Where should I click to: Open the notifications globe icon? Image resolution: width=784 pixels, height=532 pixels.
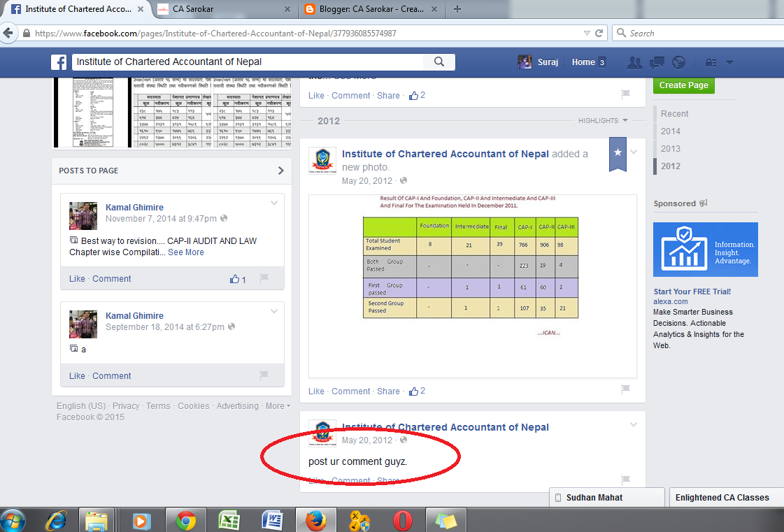(x=678, y=62)
